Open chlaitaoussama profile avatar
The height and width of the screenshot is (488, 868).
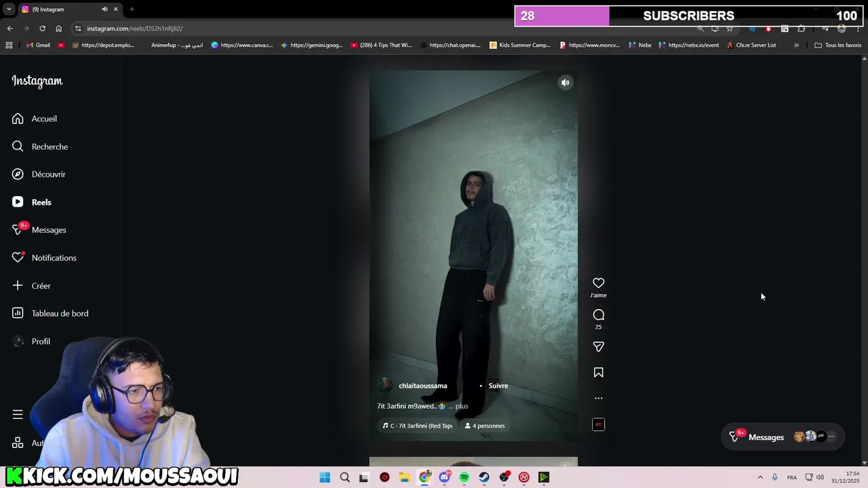385,386
